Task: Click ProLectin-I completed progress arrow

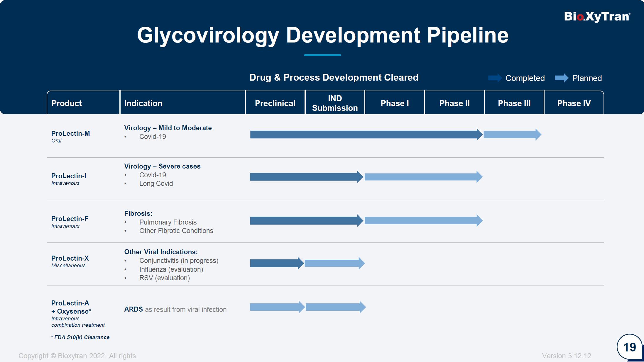Action: click(307, 177)
